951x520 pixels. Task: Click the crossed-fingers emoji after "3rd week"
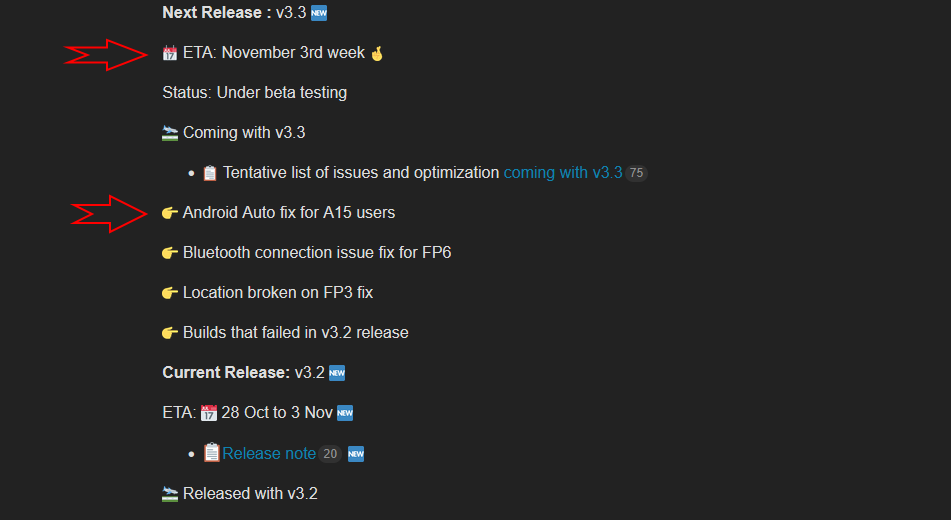[x=377, y=53]
